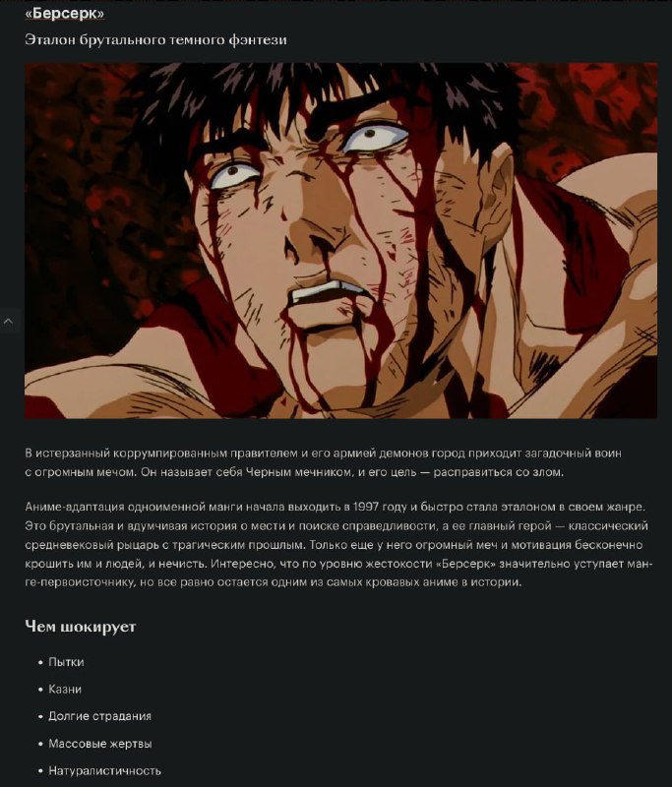Click the year «1997» in the text
Image resolution: width=672 pixels, height=787 pixels.
[x=366, y=507]
